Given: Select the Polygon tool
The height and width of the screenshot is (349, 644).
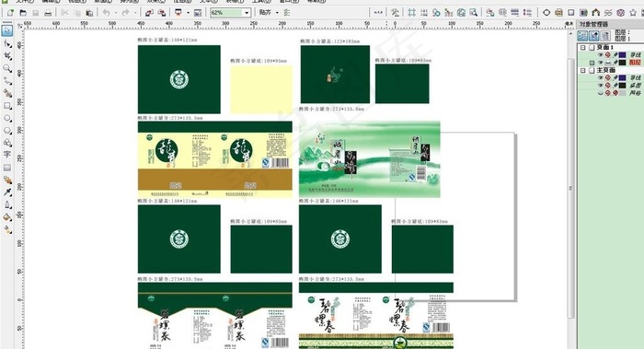Looking at the screenshot, I should coord(7,131).
